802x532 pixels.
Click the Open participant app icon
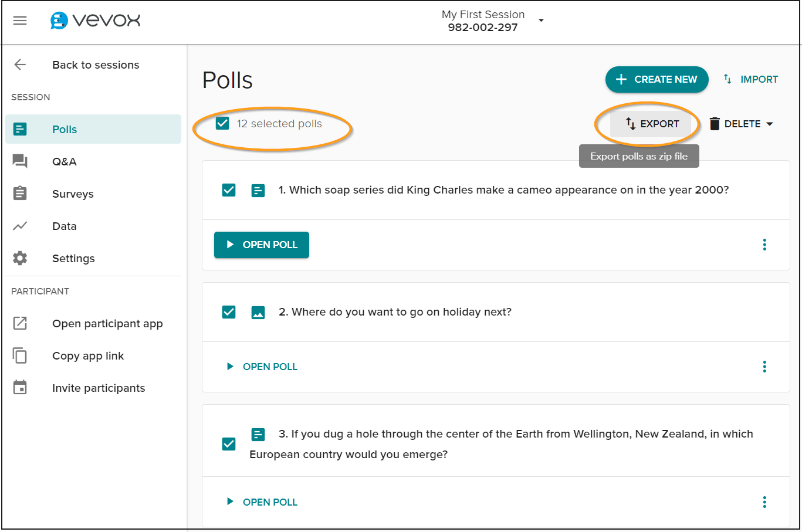[20, 323]
